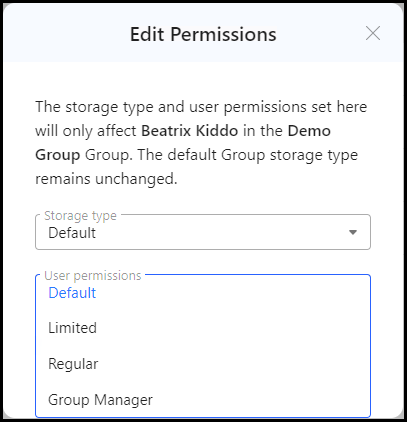The width and height of the screenshot is (407, 422).
Task: Click the Edit Permissions title text
Action: 203,34
